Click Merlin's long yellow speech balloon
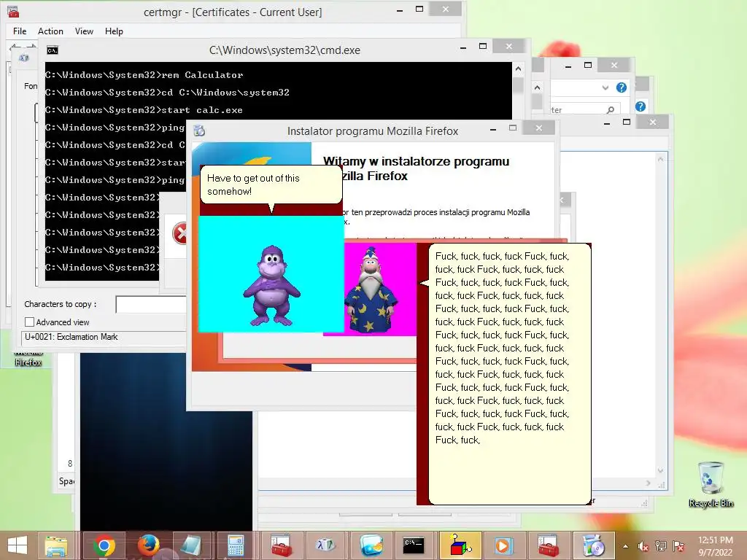 pos(510,374)
